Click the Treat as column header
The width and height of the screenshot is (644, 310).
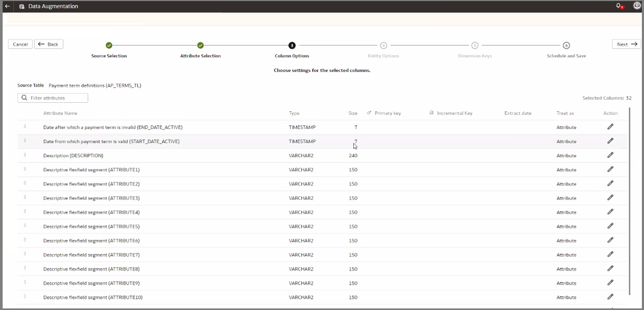tap(565, 113)
